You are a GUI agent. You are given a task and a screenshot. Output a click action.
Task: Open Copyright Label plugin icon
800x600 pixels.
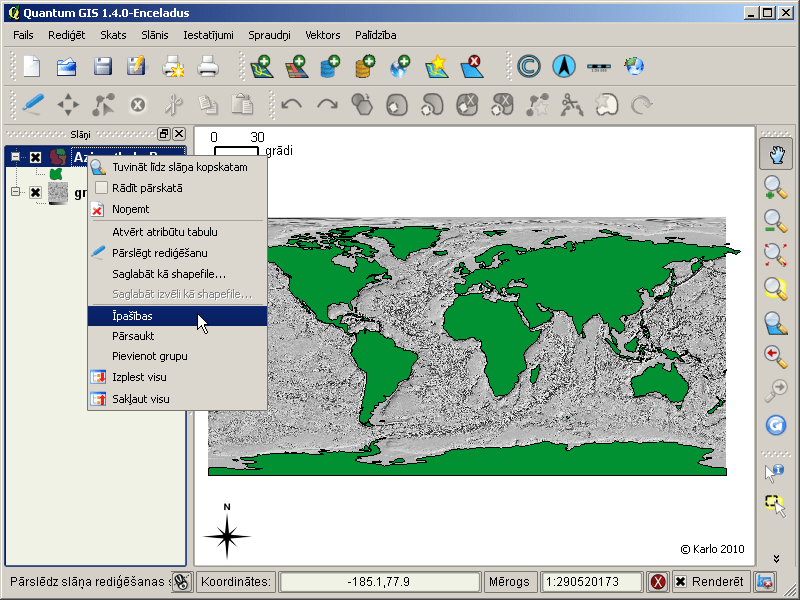529,66
